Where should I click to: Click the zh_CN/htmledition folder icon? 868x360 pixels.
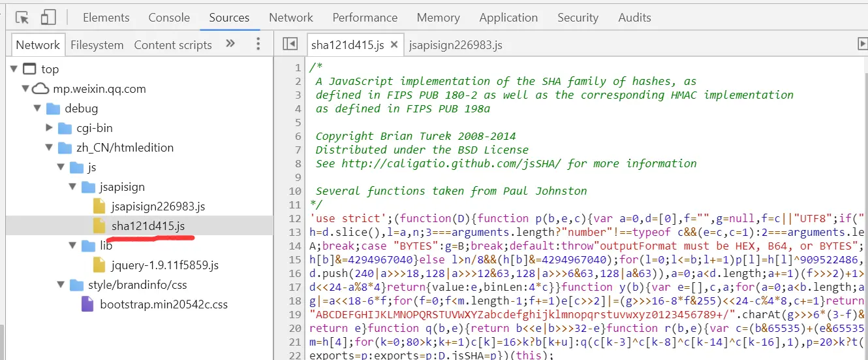point(65,148)
